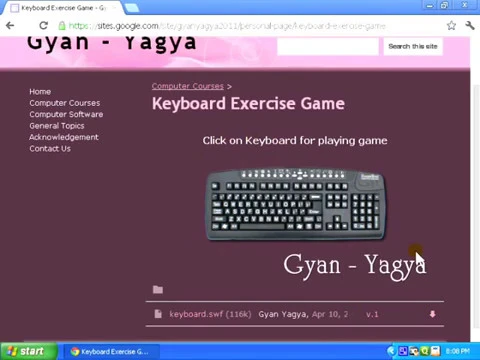Open Computer Courses in the sidebar
480x360 pixels.
coord(65,103)
